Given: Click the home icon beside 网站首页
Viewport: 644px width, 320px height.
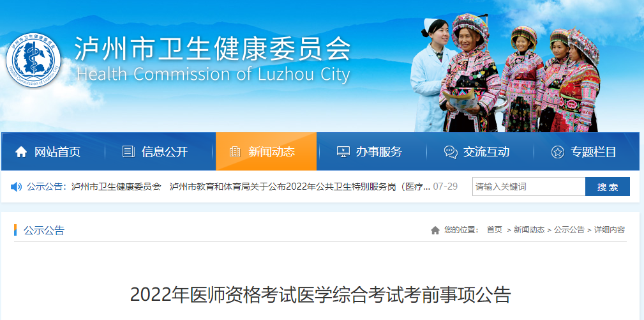Looking at the screenshot, I should (21, 152).
